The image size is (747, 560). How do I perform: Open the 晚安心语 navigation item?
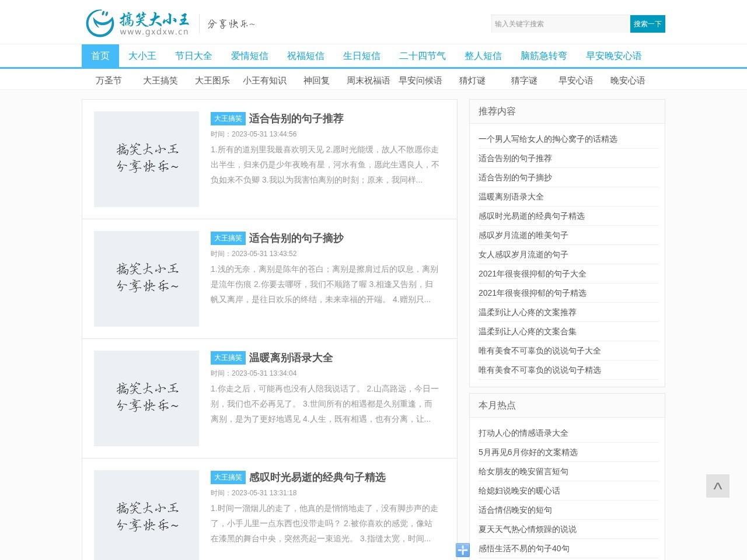629,80
